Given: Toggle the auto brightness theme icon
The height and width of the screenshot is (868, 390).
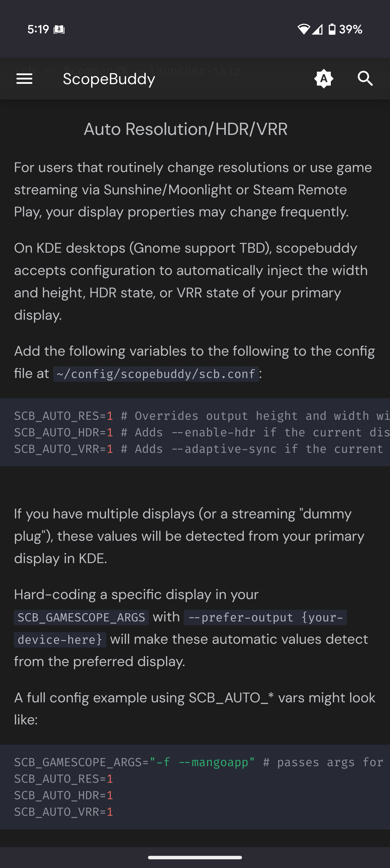Looking at the screenshot, I should (324, 79).
